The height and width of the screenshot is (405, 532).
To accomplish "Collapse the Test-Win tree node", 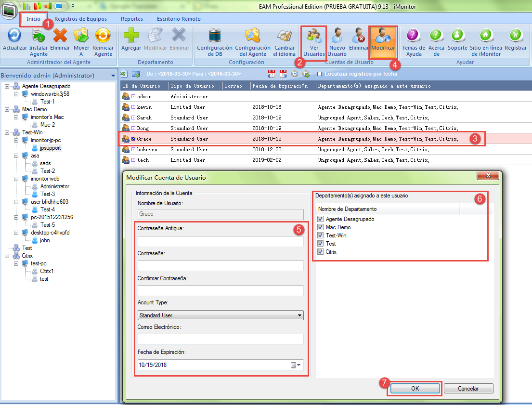I will point(7,132).
